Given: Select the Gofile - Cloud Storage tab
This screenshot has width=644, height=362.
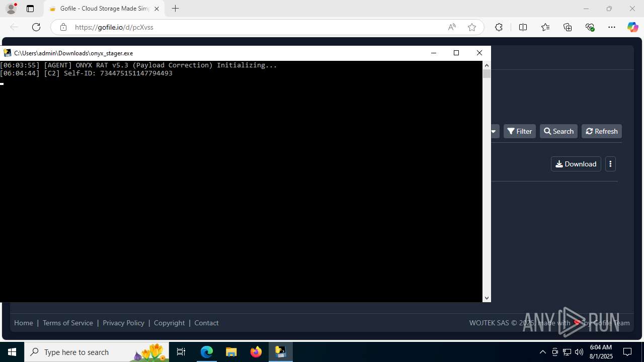Looking at the screenshot, I should tap(104, 9).
